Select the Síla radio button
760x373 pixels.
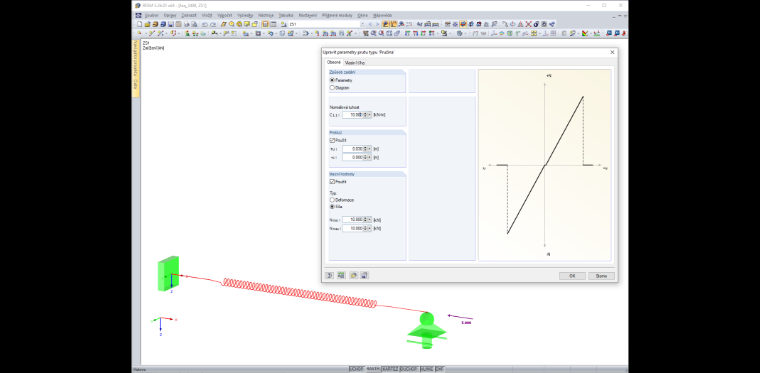pyautogui.click(x=332, y=206)
